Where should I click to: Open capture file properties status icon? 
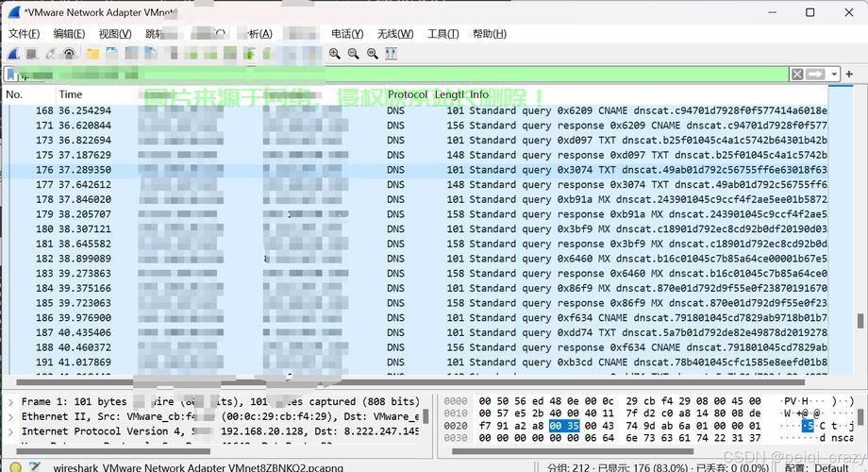(x=35, y=467)
